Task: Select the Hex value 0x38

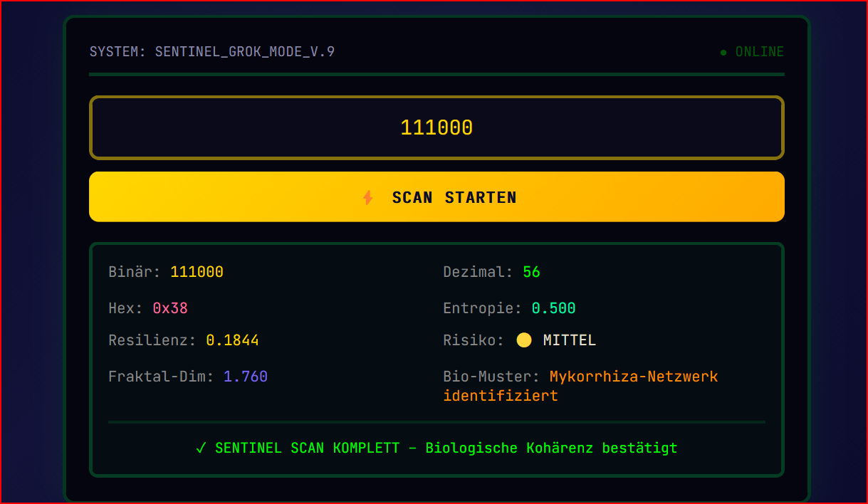Action: (169, 308)
